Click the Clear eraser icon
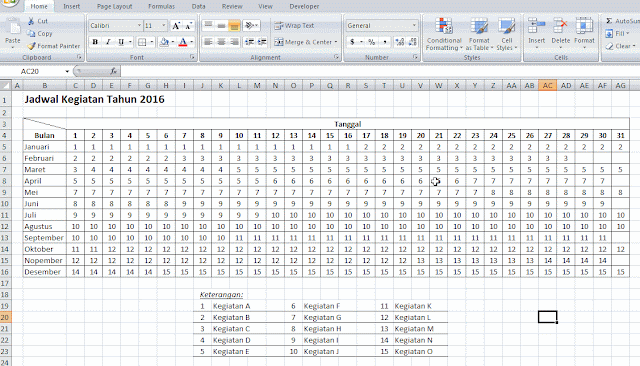The width and height of the screenshot is (640, 366). coord(609,46)
